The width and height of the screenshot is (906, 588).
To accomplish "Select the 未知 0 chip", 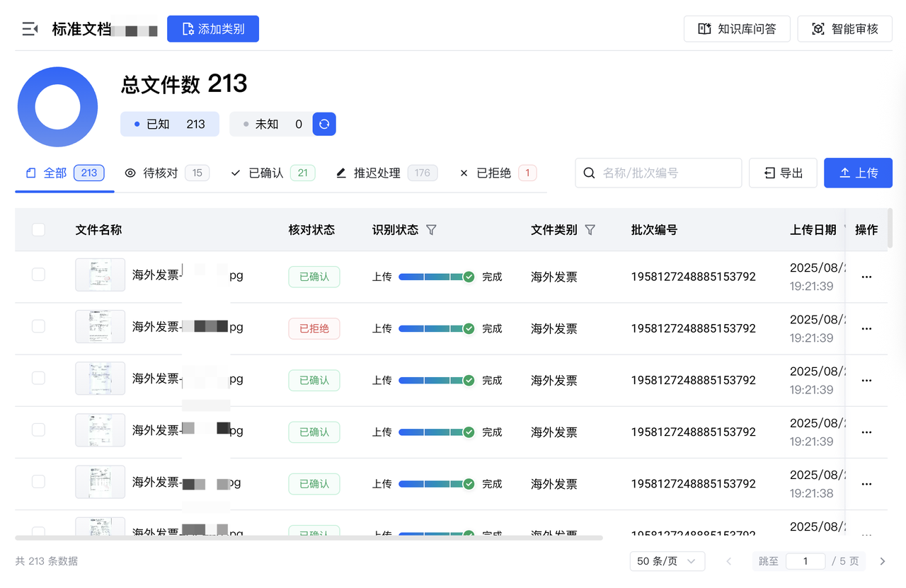I will point(271,124).
